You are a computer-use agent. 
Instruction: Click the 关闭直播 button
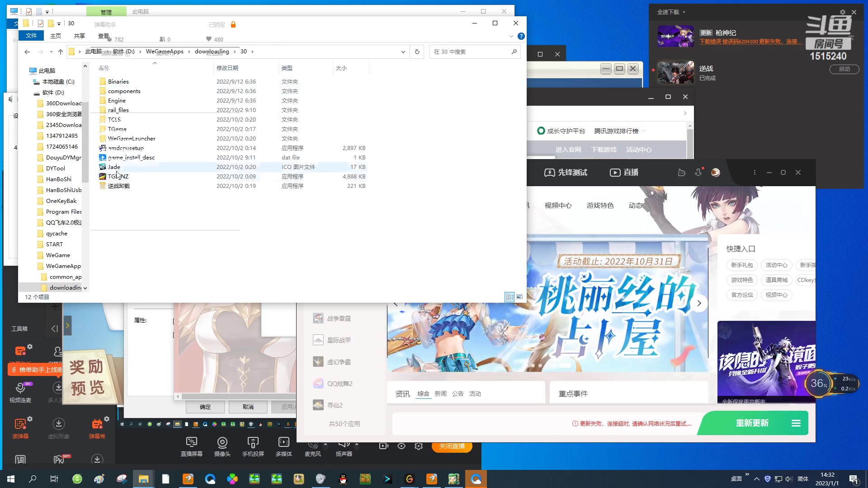pos(452,446)
